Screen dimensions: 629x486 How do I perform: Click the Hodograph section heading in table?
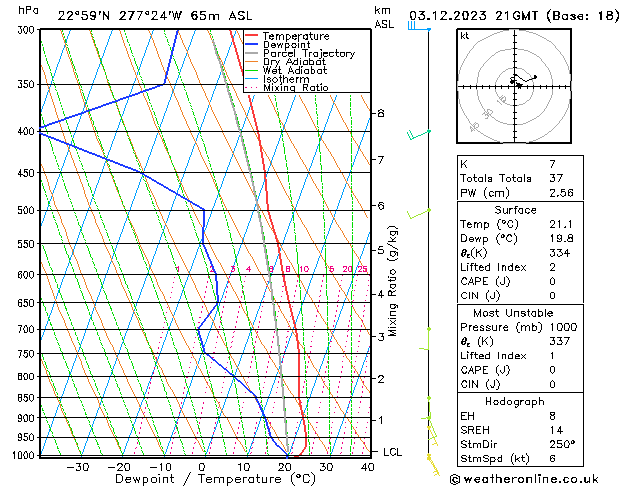click(x=515, y=401)
